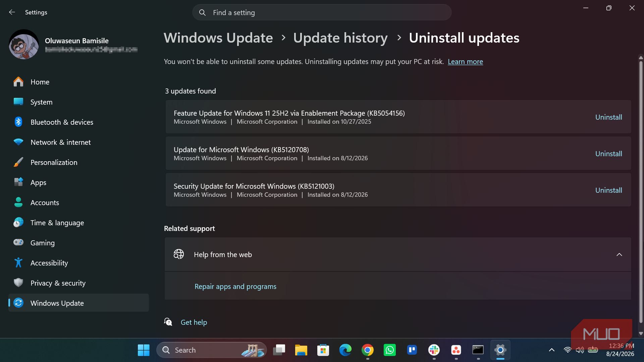Open Microsoft Edge from taskbar

click(345, 350)
